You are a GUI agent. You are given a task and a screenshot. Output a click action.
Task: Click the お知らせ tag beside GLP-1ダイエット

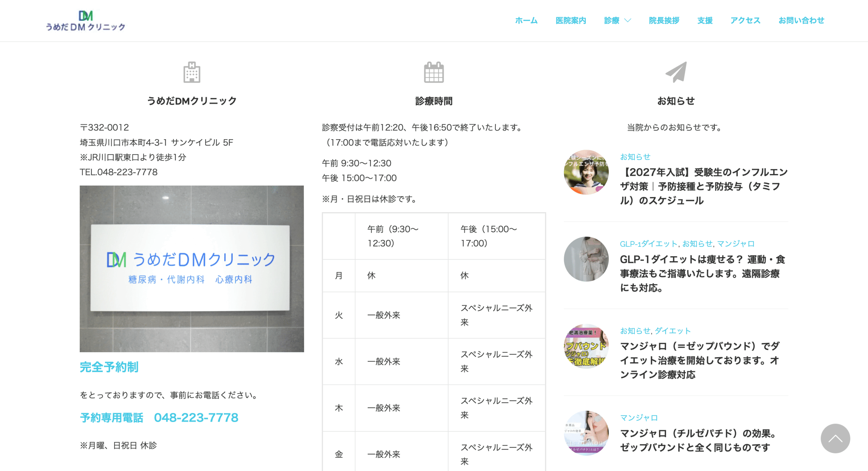[x=697, y=244]
